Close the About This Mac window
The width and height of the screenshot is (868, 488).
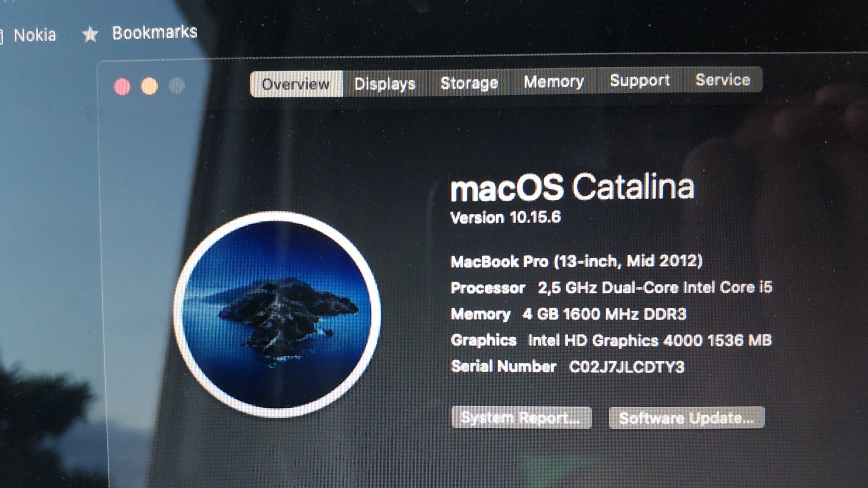pyautogui.click(x=122, y=87)
